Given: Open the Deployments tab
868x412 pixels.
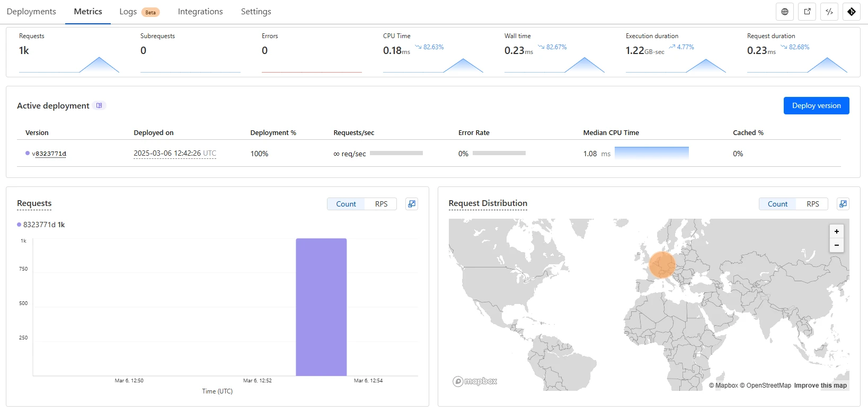Looking at the screenshot, I should tap(31, 12).
